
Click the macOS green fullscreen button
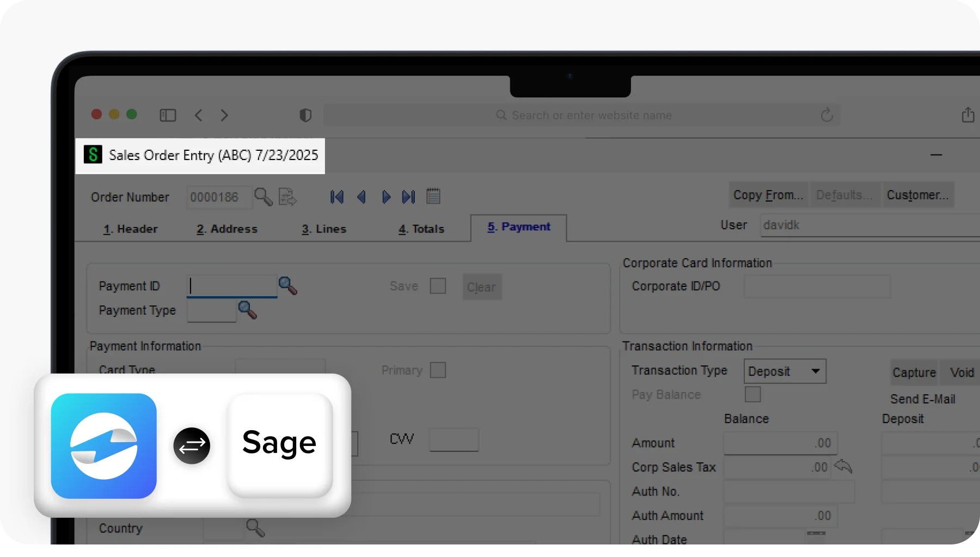pyautogui.click(x=132, y=114)
